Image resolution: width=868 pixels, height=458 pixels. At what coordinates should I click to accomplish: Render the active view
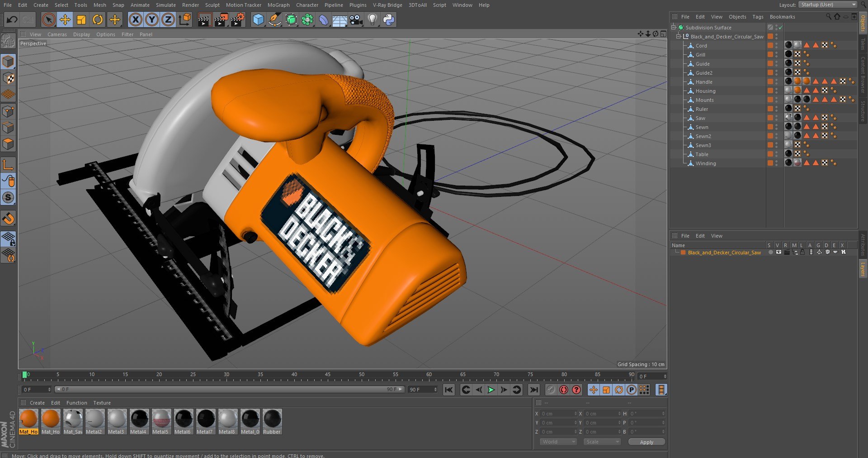[x=204, y=19]
